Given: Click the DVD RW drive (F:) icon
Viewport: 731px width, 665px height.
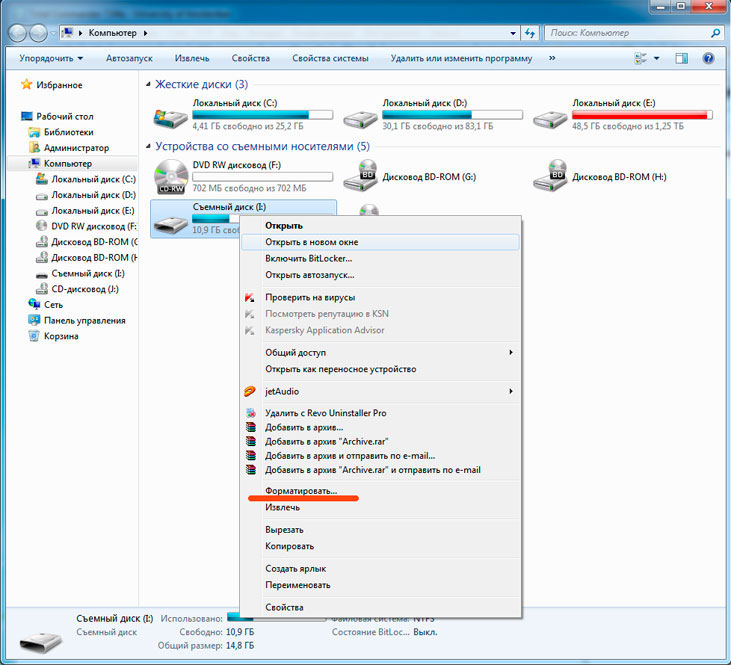Looking at the screenshot, I should tap(170, 177).
